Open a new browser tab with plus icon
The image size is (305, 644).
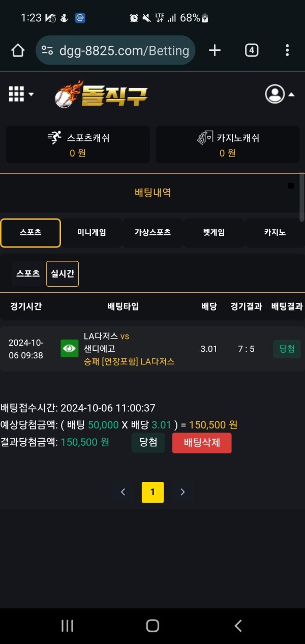[x=215, y=50]
